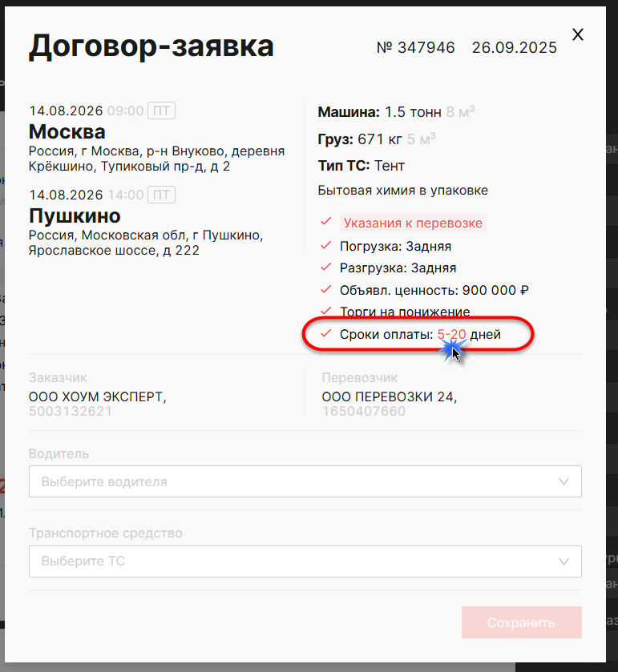Image resolution: width=618 pixels, height=672 pixels.
Task: Click the checkmark icon next to Разгрузка: Задняя
Action: 325,268
